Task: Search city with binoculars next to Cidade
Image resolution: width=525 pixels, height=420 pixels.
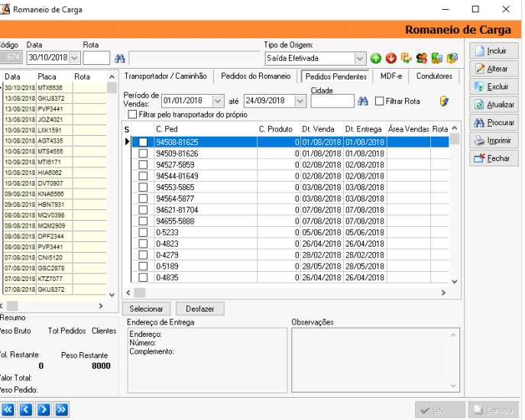Action: tap(363, 101)
